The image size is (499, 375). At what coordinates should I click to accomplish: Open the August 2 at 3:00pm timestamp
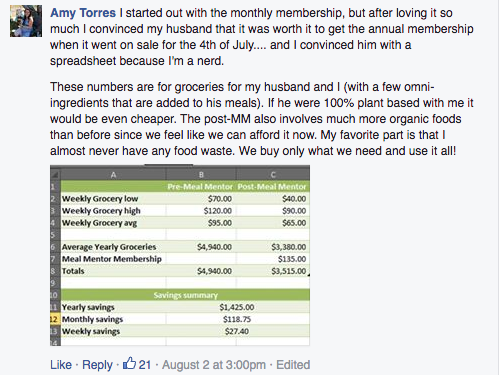click(214, 365)
